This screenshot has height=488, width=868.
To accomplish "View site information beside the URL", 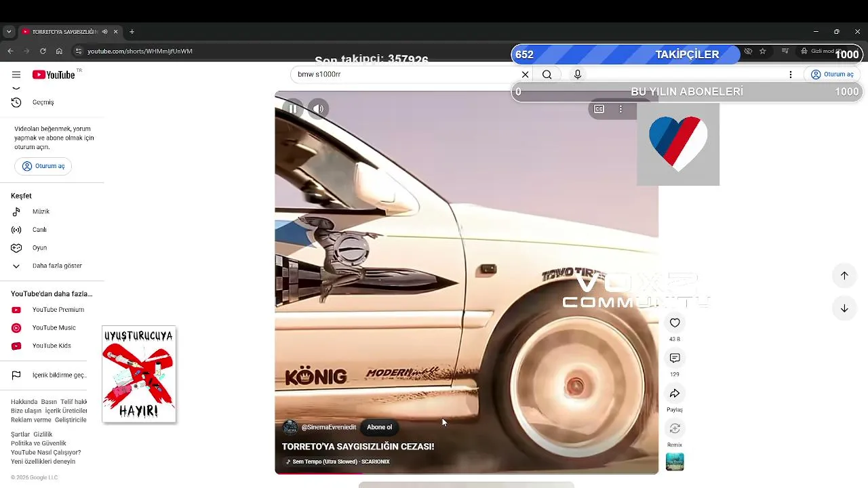I will pyautogui.click(x=79, y=51).
